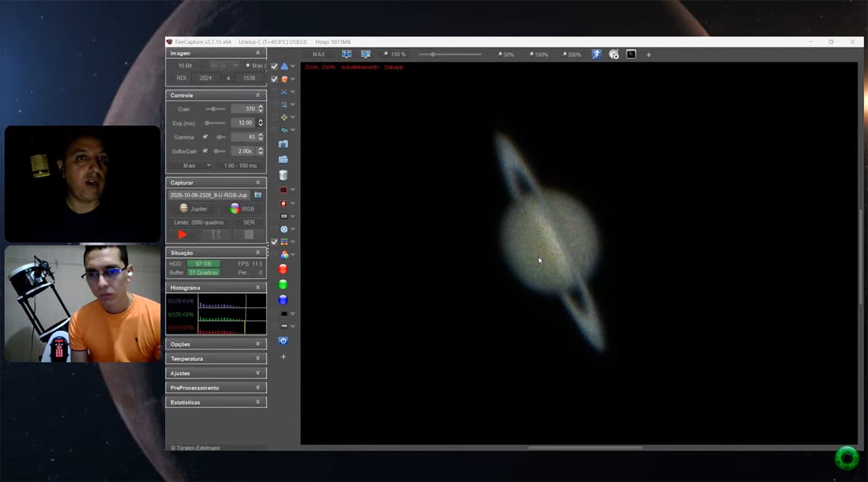Uncheck the histogram icon checkbox

(274, 66)
